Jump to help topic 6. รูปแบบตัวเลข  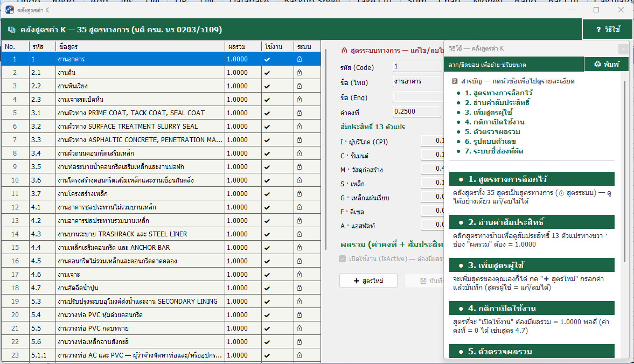490,142
